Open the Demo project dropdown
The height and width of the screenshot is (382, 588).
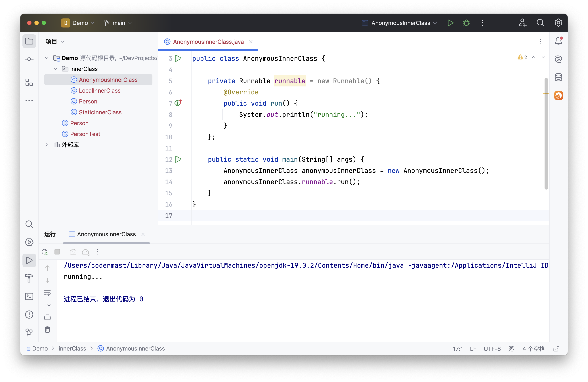point(78,23)
